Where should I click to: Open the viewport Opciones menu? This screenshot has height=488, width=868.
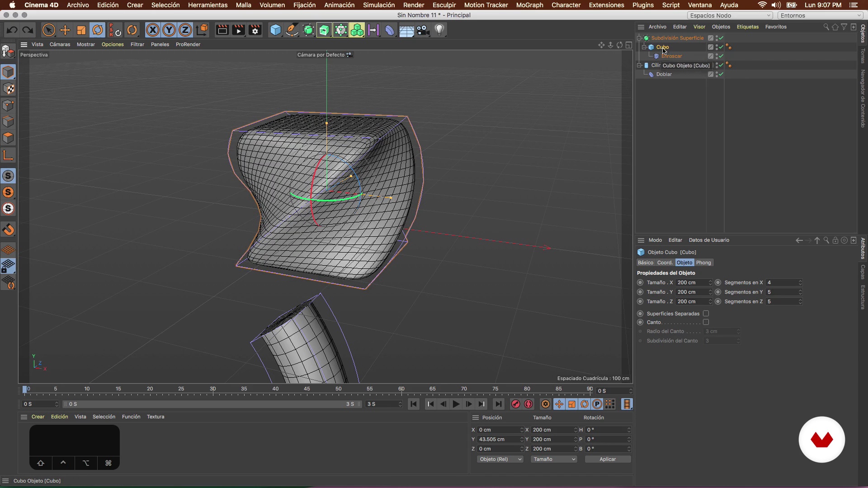pos(113,44)
